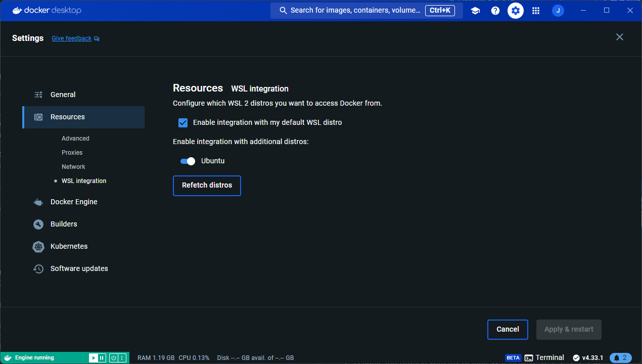The height and width of the screenshot is (364, 642).
Task: Click the Docker extensions grid icon
Action: [536, 10]
